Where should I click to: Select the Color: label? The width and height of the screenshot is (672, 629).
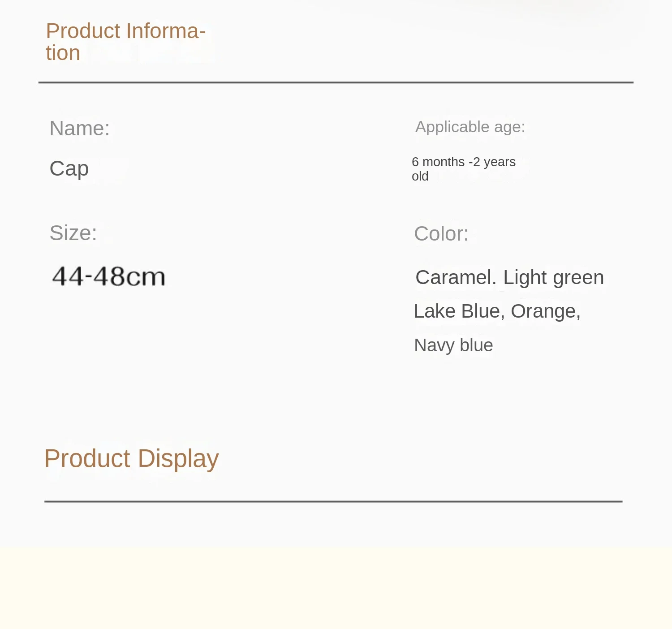tap(441, 234)
